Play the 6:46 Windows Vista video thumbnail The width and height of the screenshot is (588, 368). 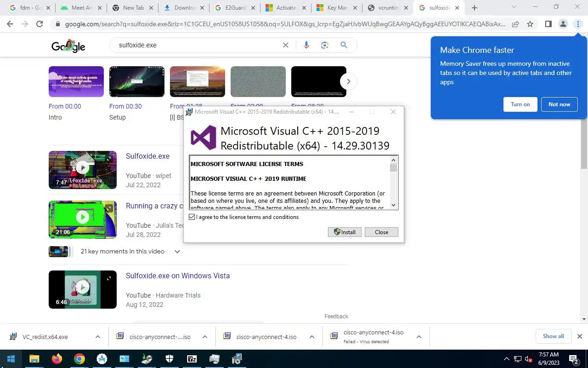point(83,289)
